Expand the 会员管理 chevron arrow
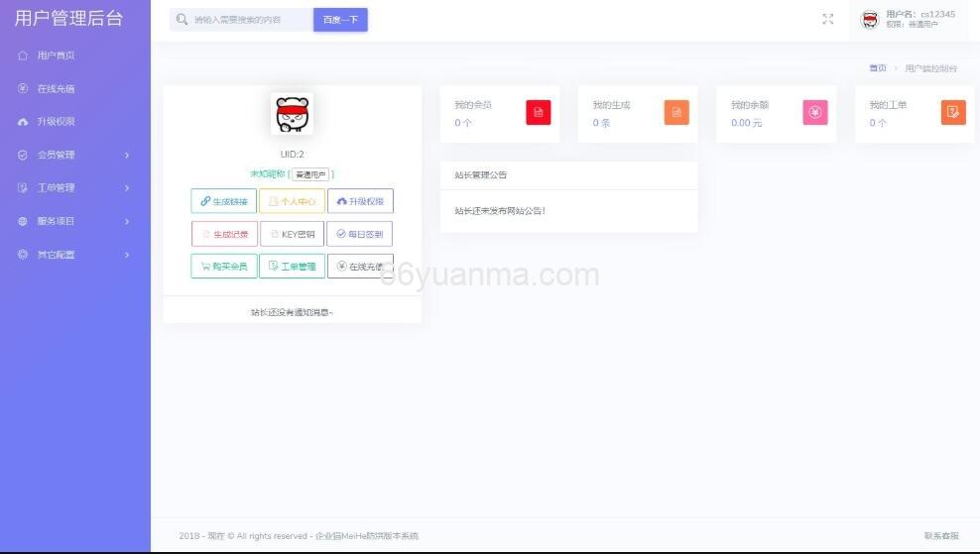The height and width of the screenshot is (554, 980). tap(127, 155)
